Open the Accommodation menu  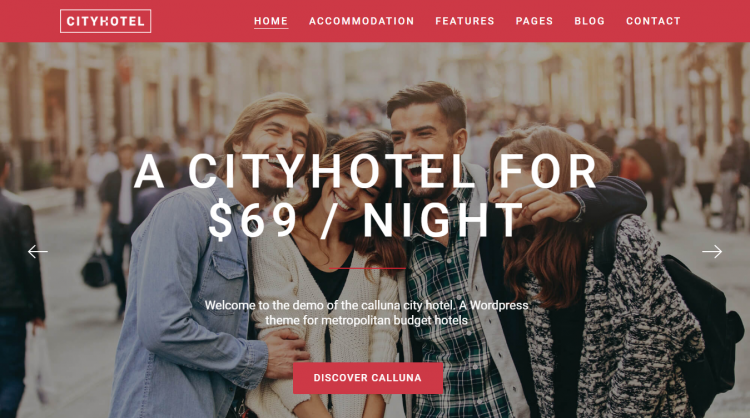click(x=362, y=21)
